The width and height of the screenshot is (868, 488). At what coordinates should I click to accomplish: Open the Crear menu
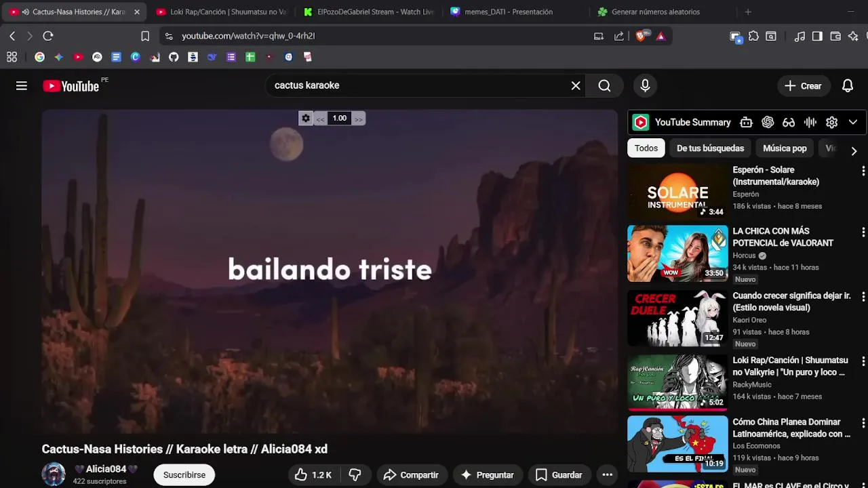coord(803,85)
